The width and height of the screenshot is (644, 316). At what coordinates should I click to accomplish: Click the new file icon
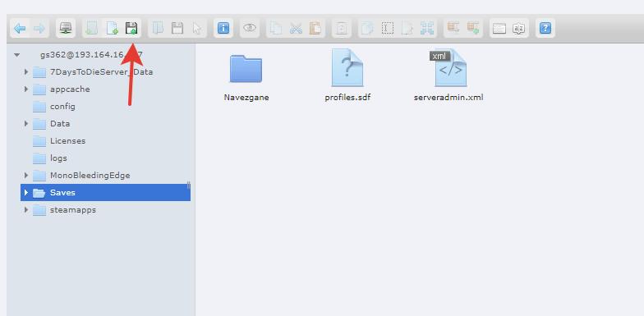tap(112, 28)
